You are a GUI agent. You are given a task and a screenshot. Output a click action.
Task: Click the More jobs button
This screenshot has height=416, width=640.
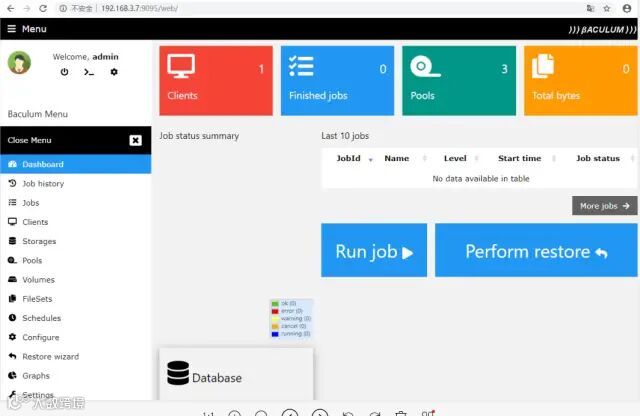click(x=604, y=206)
